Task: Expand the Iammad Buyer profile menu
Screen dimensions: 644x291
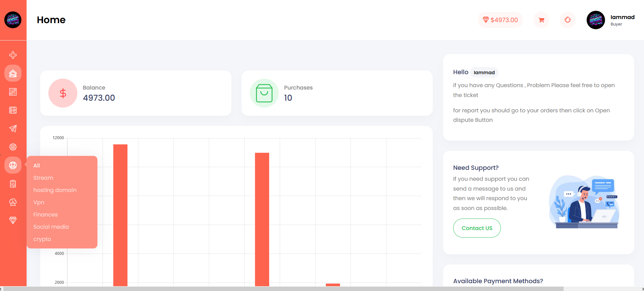Action: [x=611, y=20]
